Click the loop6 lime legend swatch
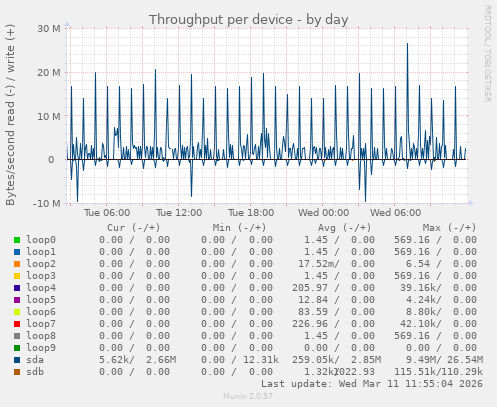Viewport: 497px width, 407px height. [x=17, y=312]
